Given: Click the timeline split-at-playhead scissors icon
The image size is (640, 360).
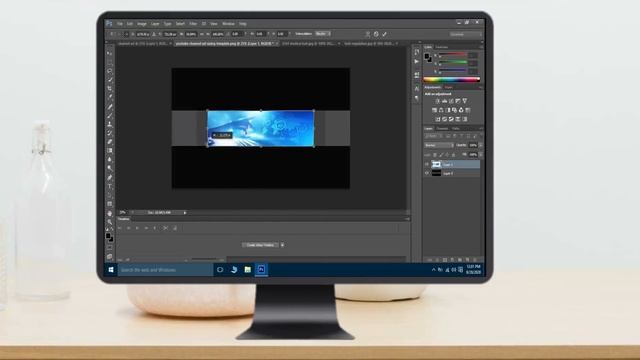Looking at the screenshot, I should pyautogui.click(x=165, y=228).
